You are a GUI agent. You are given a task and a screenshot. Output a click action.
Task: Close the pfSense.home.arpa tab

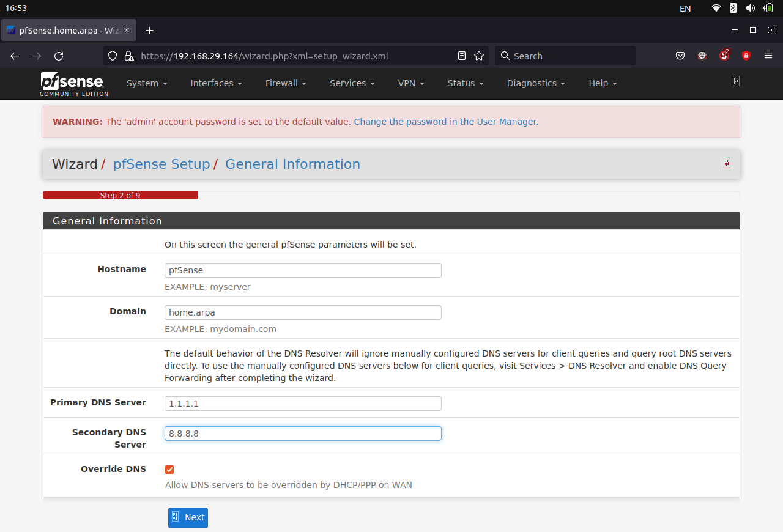coord(127,30)
